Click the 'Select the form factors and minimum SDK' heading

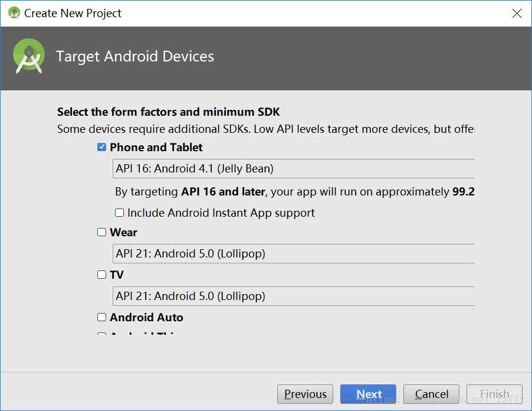click(168, 112)
